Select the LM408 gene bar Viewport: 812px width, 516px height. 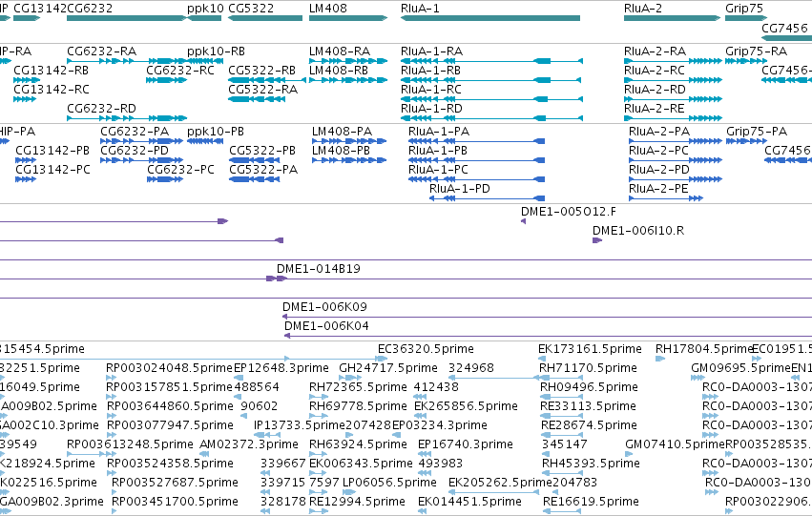348,18
